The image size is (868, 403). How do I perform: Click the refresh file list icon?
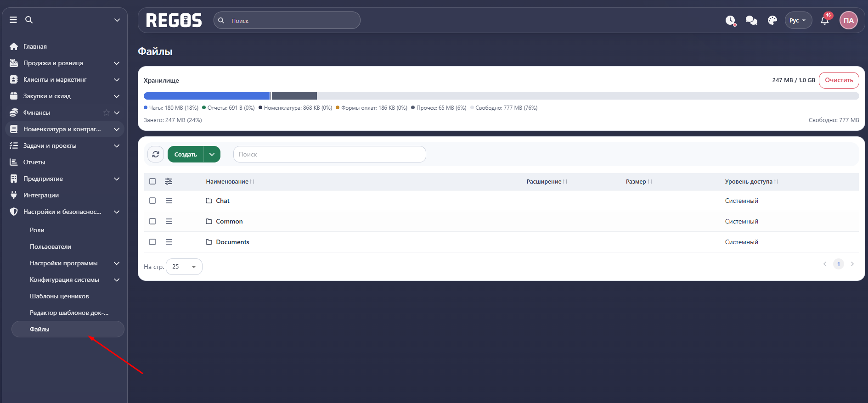point(156,154)
